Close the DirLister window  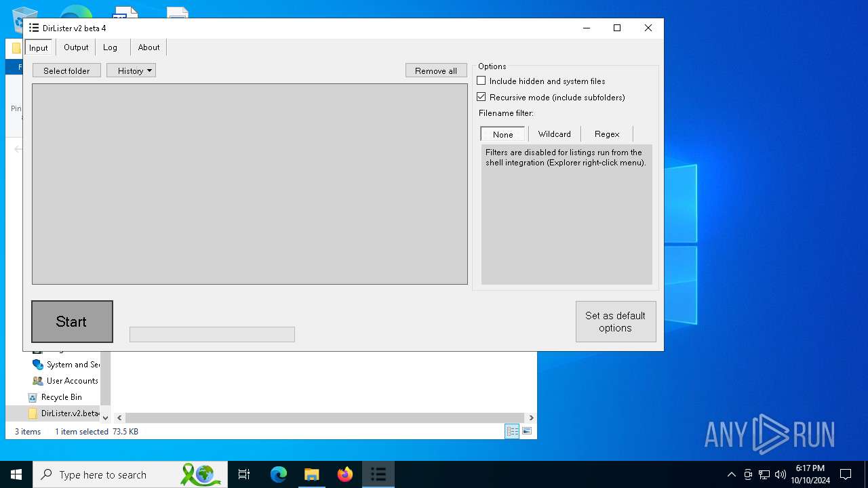[x=648, y=28]
